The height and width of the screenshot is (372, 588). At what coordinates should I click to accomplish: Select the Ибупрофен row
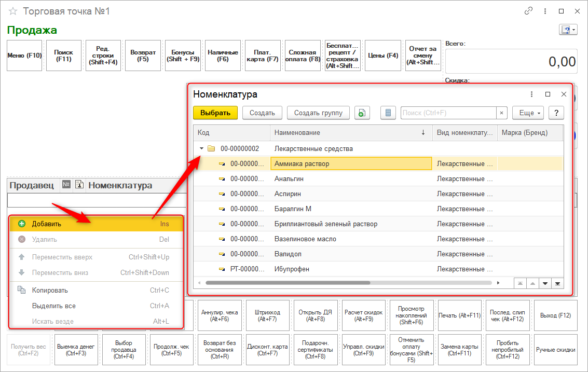tap(378, 269)
